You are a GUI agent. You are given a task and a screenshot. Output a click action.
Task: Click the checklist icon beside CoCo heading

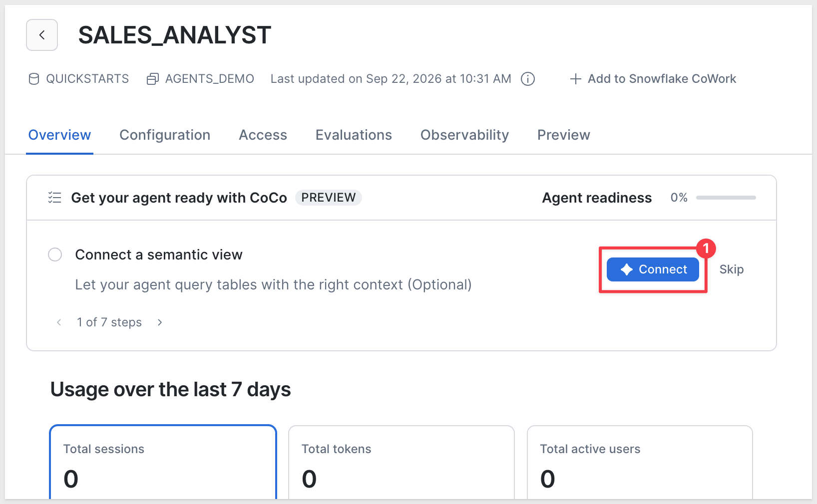point(54,198)
